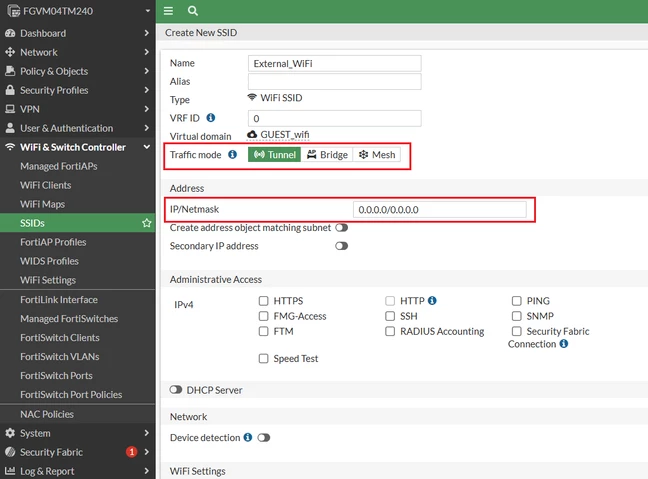648x479 pixels.
Task: Click the Security Fabric Connection info icon
Action: pos(564,344)
